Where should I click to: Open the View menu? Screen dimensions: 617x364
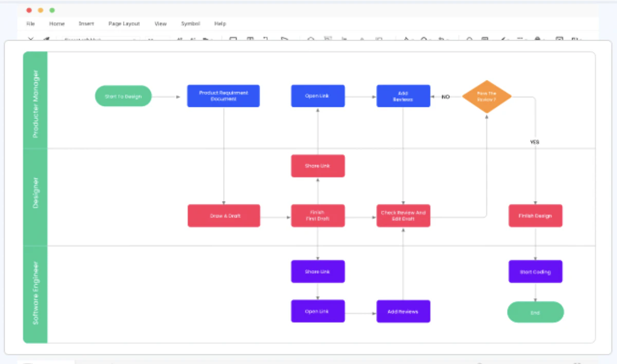160,24
